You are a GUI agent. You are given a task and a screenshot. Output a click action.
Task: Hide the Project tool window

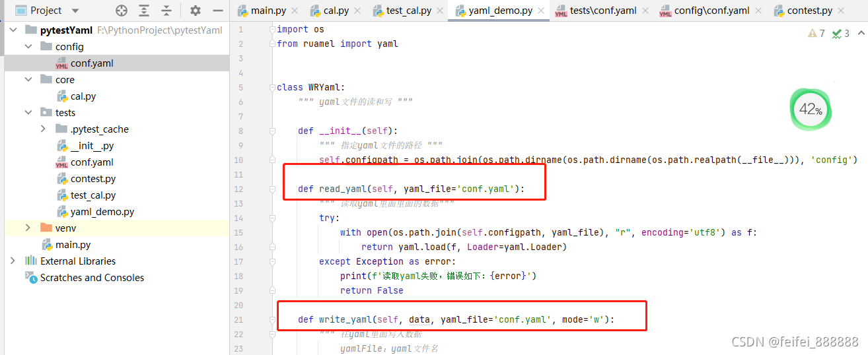pyautogui.click(x=218, y=11)
